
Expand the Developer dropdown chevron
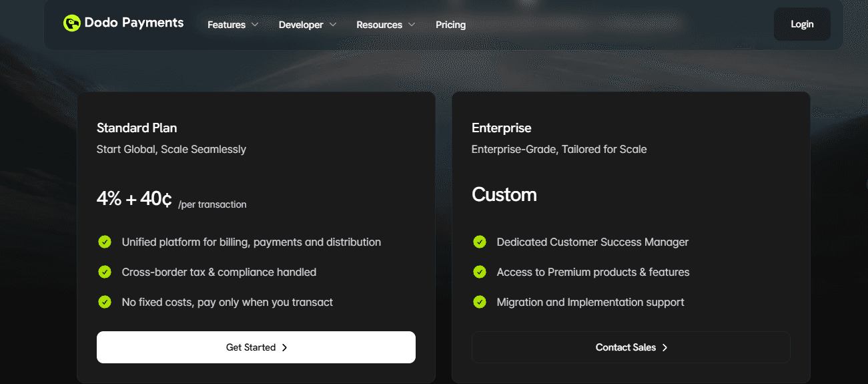[x=332, y=25]
